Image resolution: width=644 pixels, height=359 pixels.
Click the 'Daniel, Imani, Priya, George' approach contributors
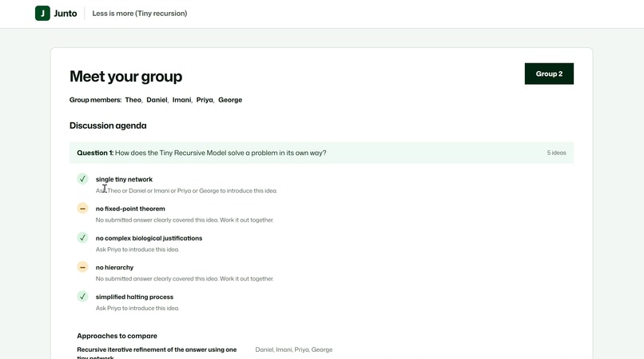(x=294, y=349)
